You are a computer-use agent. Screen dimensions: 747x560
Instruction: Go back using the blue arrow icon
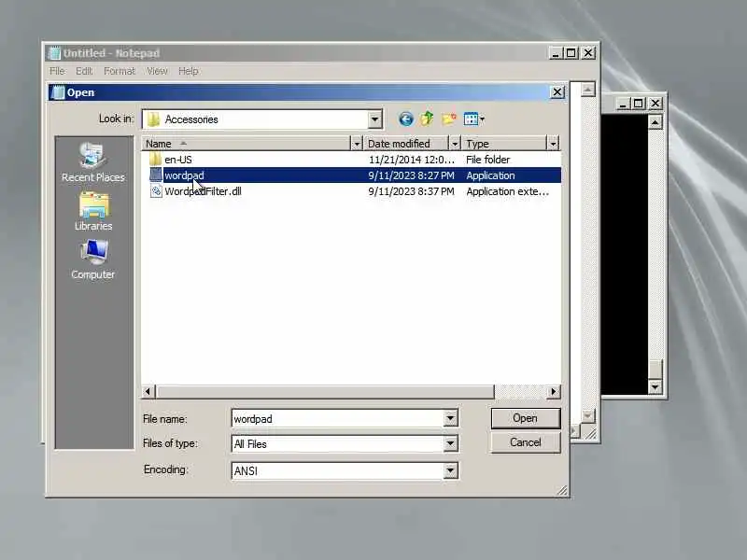[406, 119]
